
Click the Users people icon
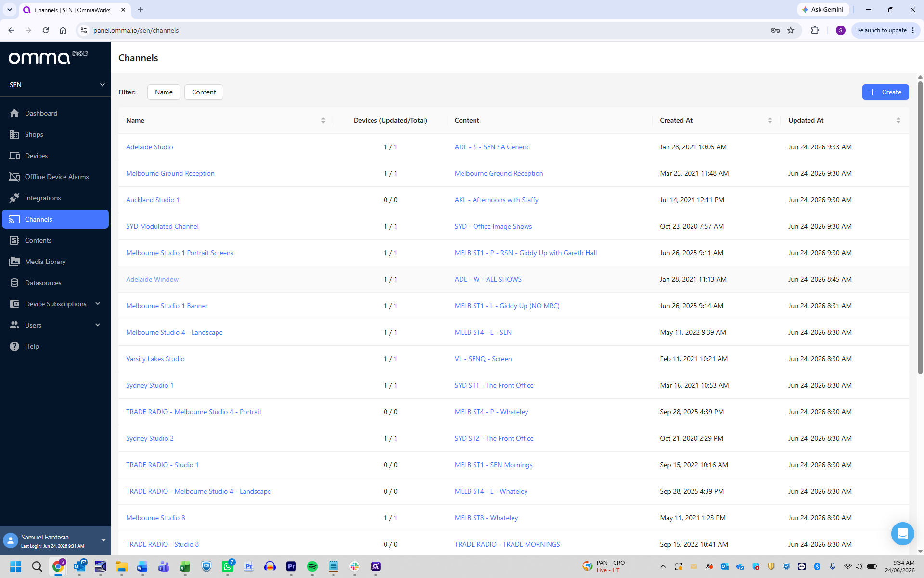pyautogui.click(x=14, y=325)
